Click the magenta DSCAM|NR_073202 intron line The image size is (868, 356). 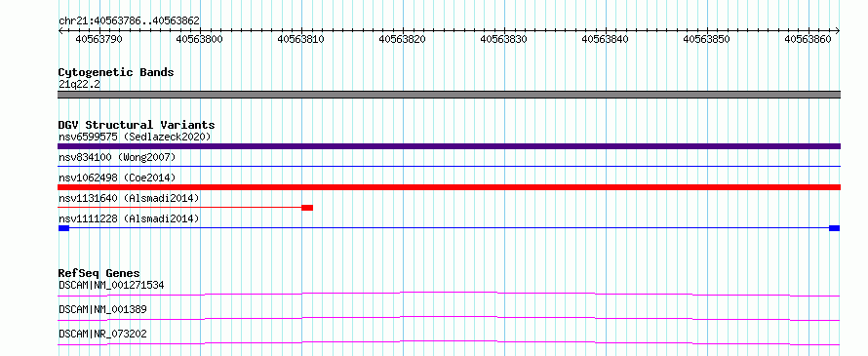(449, 342)
